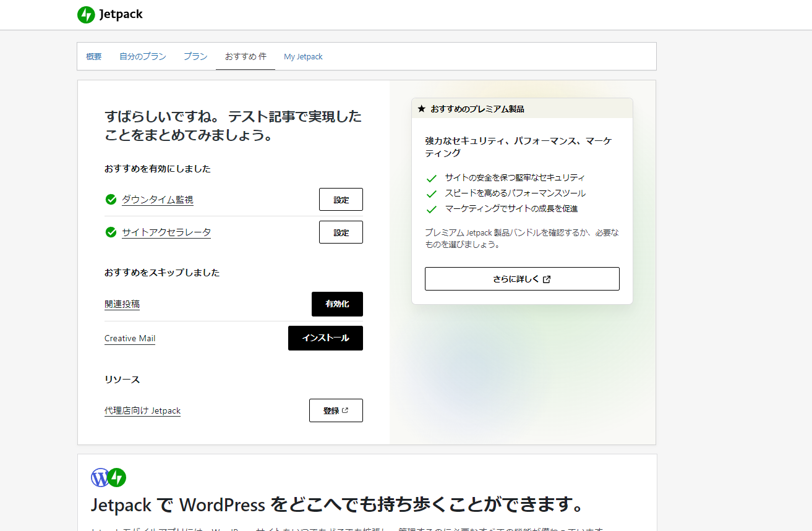This screenshot has width=812, height=531.
Task: Follow the サイトアクセラレータ link
Action: pos(166,232)
